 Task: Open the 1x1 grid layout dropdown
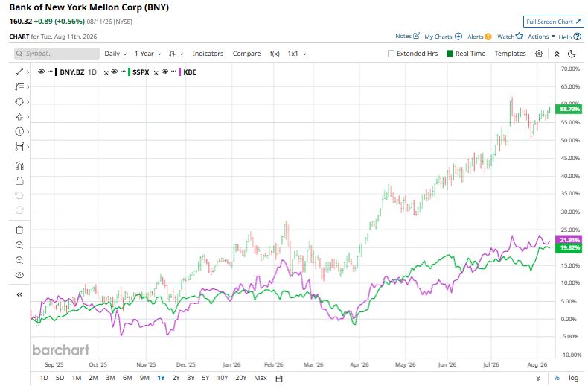click(x=297, y=54)
